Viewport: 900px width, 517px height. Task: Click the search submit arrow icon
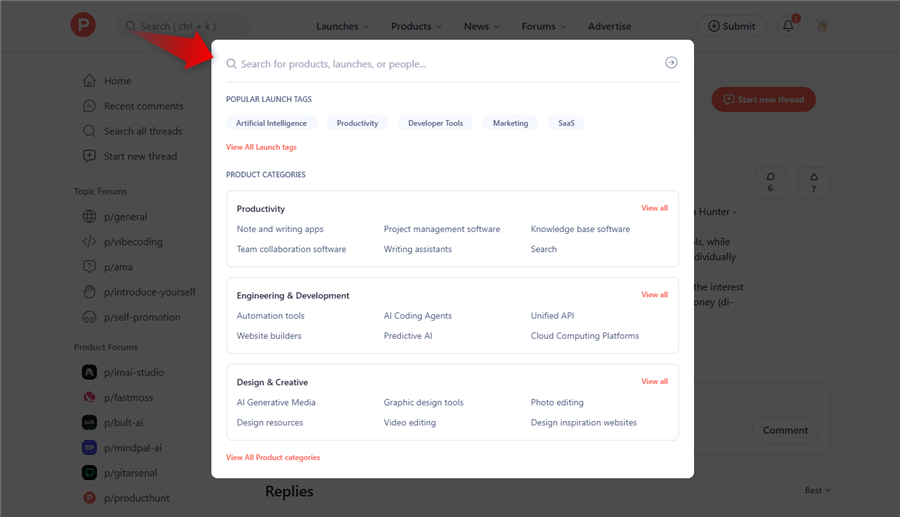coord(671,63)
